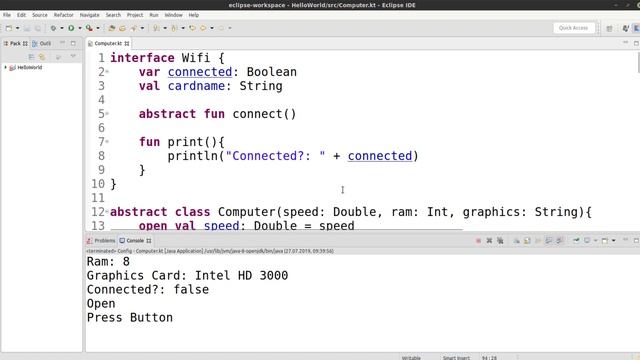Click Remove Launch in console toolbar
Viewport: 640px width, 360px height.
489,241
